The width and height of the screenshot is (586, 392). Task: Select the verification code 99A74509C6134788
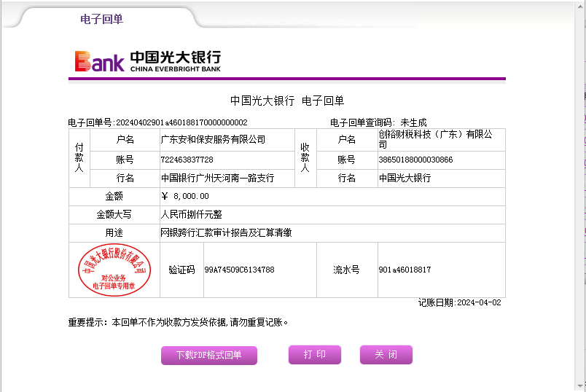tap(240, 270)
